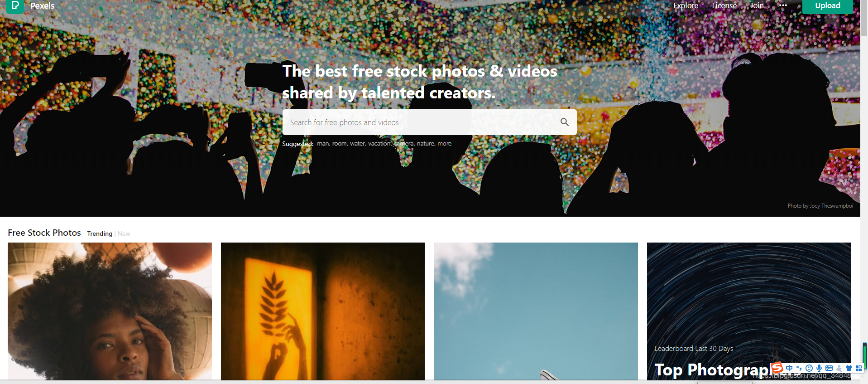
Task: Click the Pexels logo icon
Action: point(15,5)
